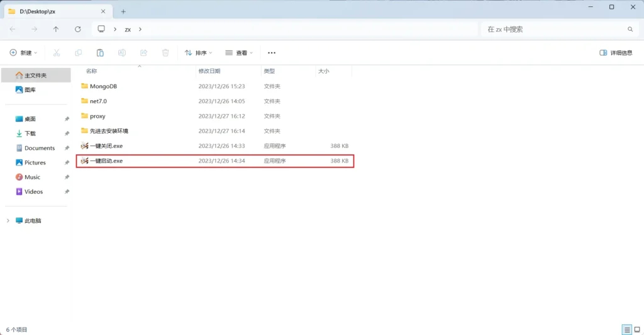Click the net7.0 folder icon
The width and height of the screenshot is (644, 335).
click(x=85, y=101)
